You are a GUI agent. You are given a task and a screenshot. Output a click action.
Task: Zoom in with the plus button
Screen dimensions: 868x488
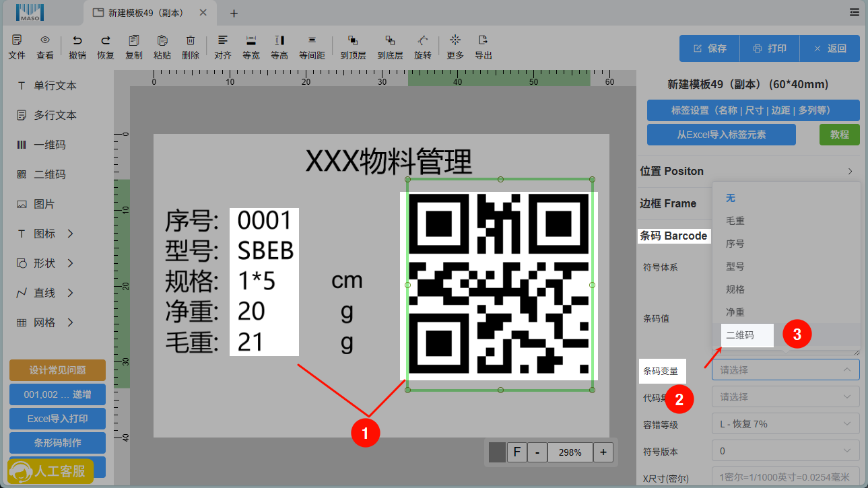coord(603,452)
